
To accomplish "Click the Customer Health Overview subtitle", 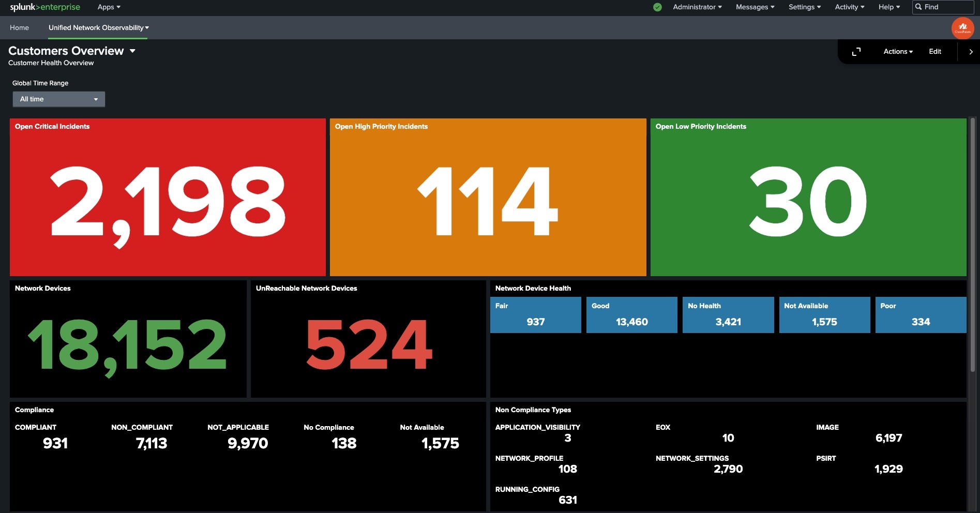I will 51,63.
